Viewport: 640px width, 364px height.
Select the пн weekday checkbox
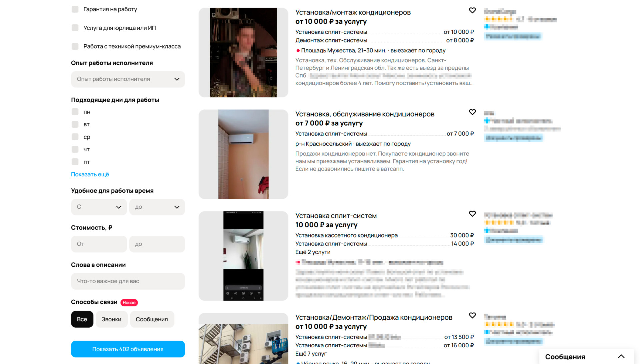coord(75,112)
